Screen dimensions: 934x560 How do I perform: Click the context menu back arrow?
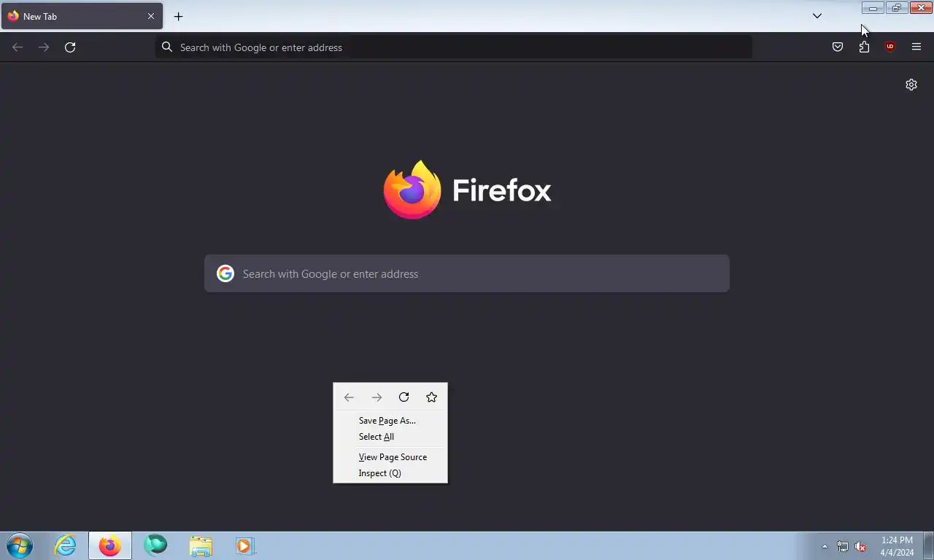tap(349, 397)
